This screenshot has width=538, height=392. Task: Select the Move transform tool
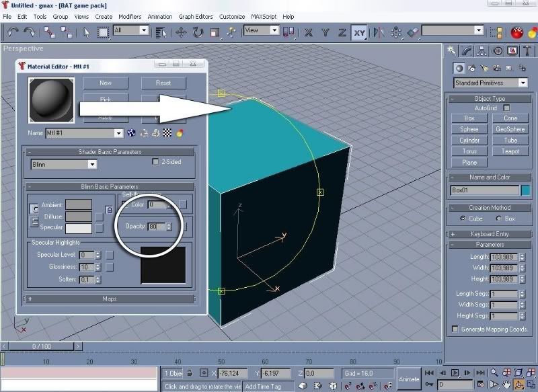[181, 32]
